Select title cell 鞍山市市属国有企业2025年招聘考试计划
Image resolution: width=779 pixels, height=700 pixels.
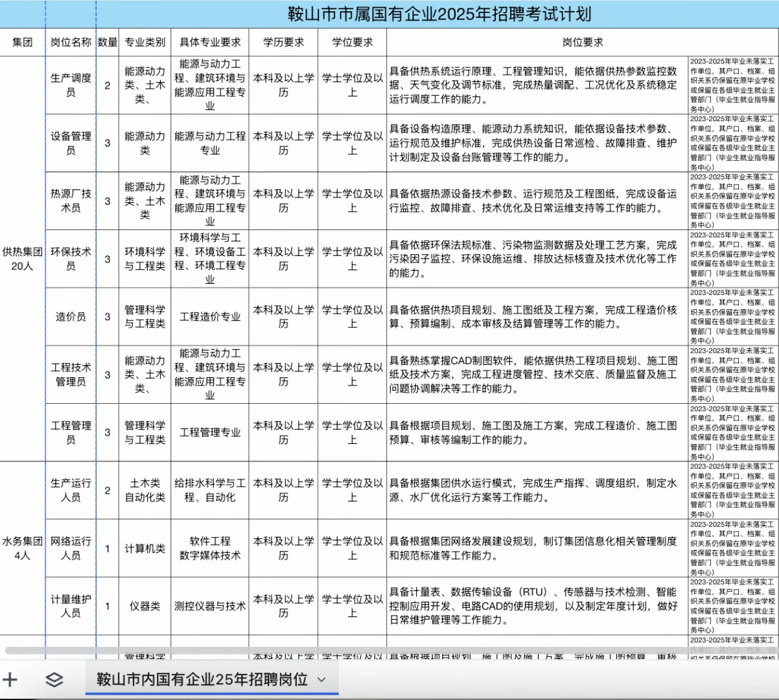click(439, 14)
